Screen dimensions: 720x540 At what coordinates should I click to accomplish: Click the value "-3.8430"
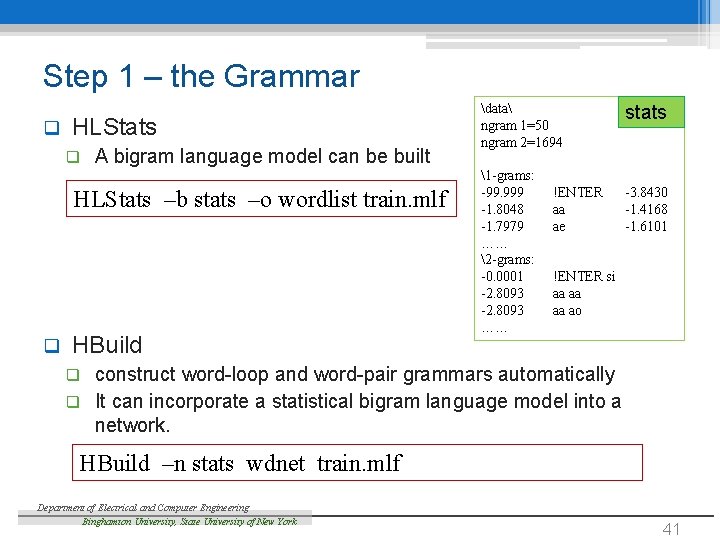(646, 192)
